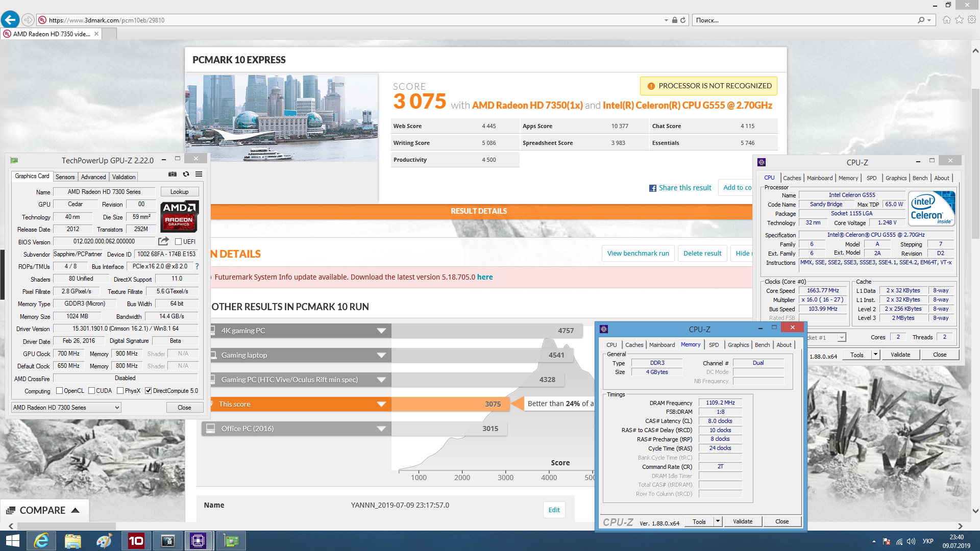This screenshot has height=551, width=980.
Task: Click Processor is not recognized warning badge
Action: pos(708,86)
